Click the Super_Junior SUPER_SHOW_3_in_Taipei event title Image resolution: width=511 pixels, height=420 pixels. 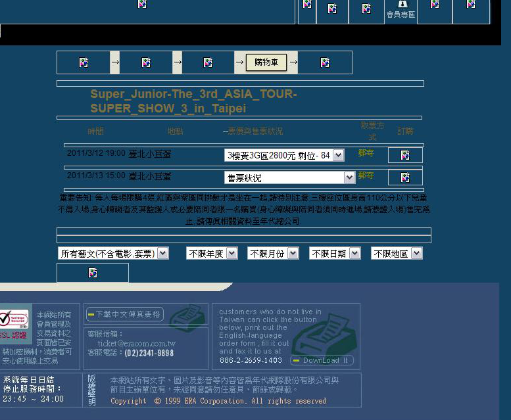193,101
